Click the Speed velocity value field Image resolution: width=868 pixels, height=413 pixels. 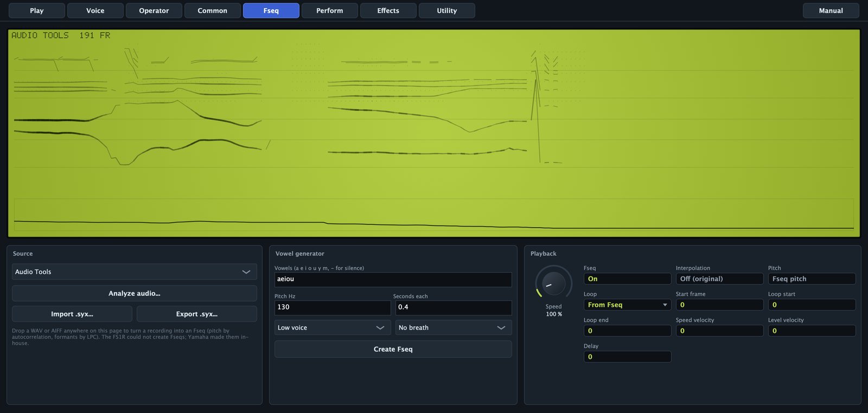720,331
